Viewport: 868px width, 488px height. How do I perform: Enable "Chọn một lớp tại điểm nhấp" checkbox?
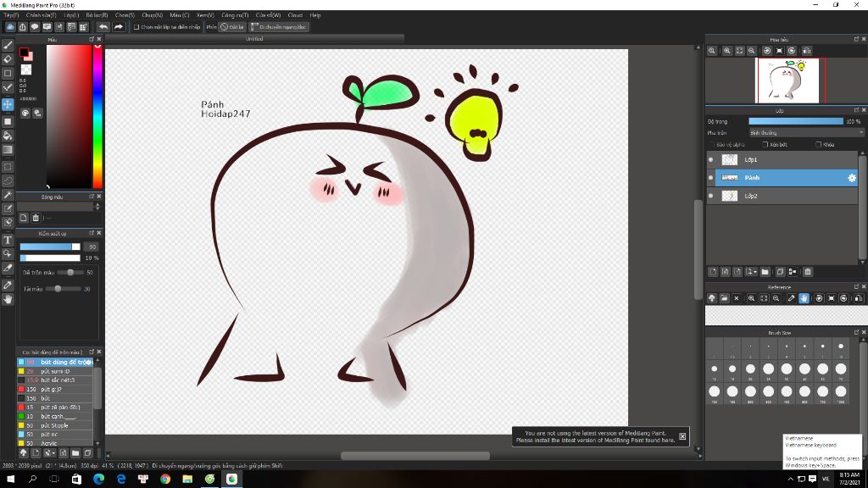coord(136,26)
